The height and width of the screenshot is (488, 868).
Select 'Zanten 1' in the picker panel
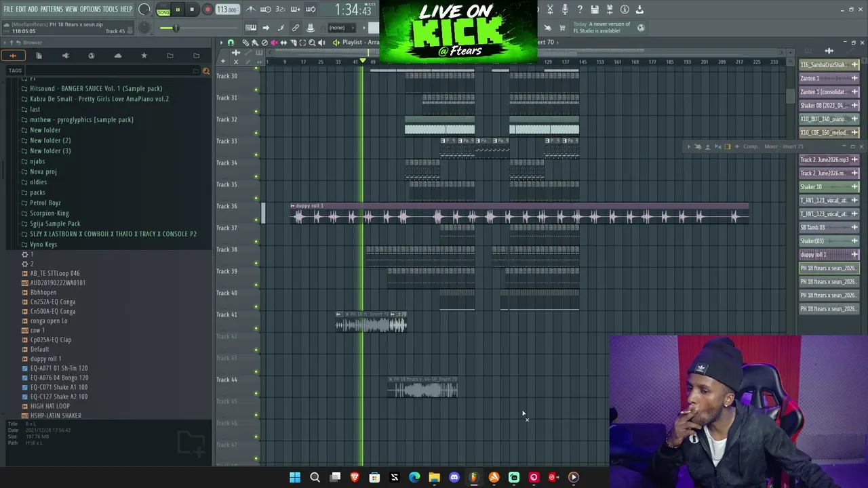[x=829, y=79]
